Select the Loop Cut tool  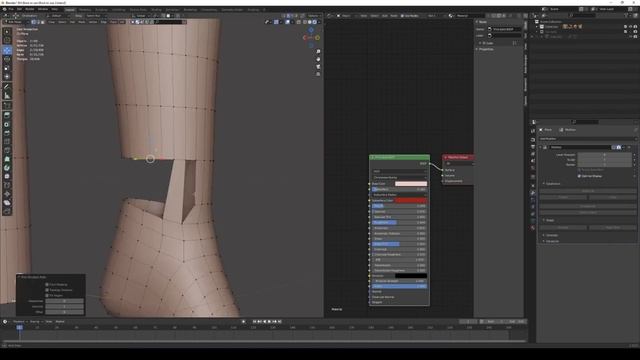7,141
